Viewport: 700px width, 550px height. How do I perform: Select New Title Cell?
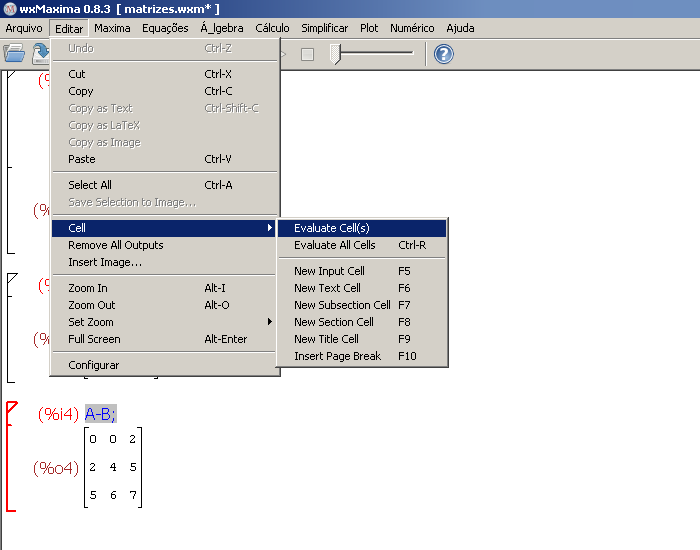[x=362, y=339]
